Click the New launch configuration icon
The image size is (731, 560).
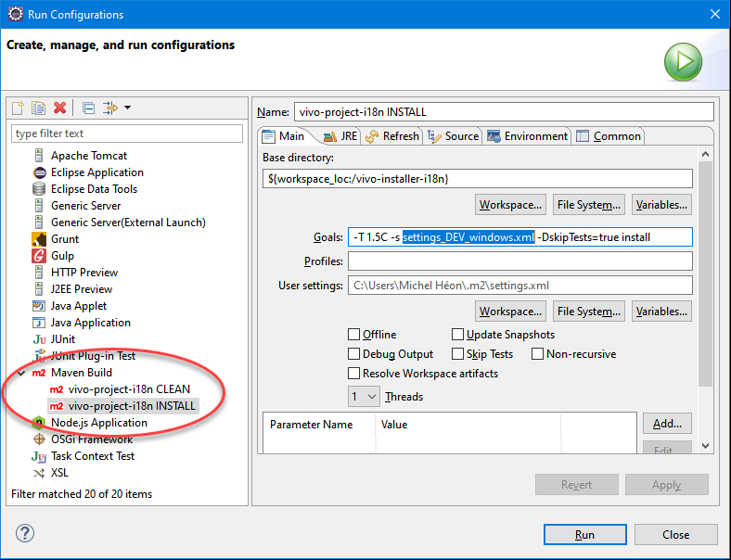18,108
